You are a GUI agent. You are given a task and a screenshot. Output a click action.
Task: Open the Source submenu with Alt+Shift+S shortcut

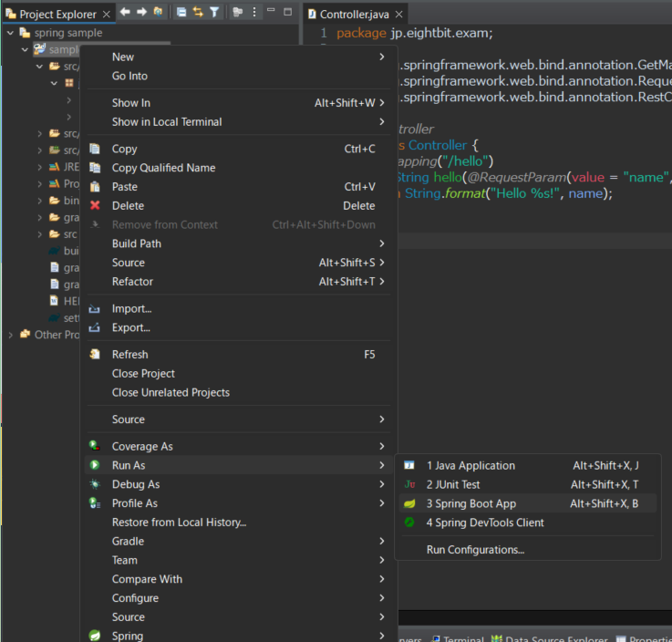[239, 263]
